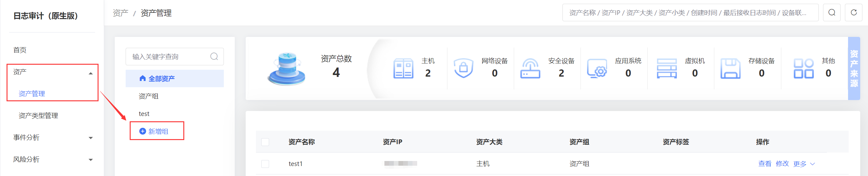Viewport: 868px width, 176px height.
Task: Collapse the 资产 sidebar menu arrow
Action: coord(91,73)
